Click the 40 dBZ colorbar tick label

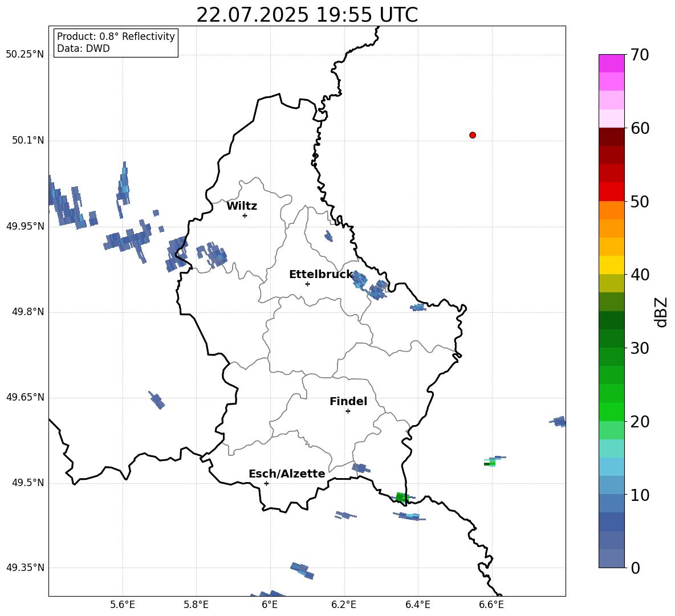tap(640, 275)
